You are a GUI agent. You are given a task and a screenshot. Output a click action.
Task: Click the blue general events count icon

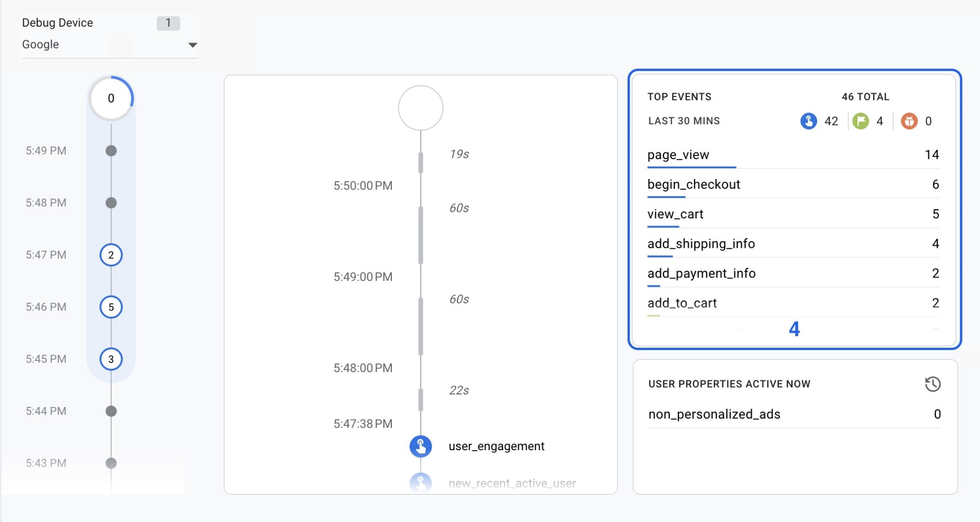(808, 121)
